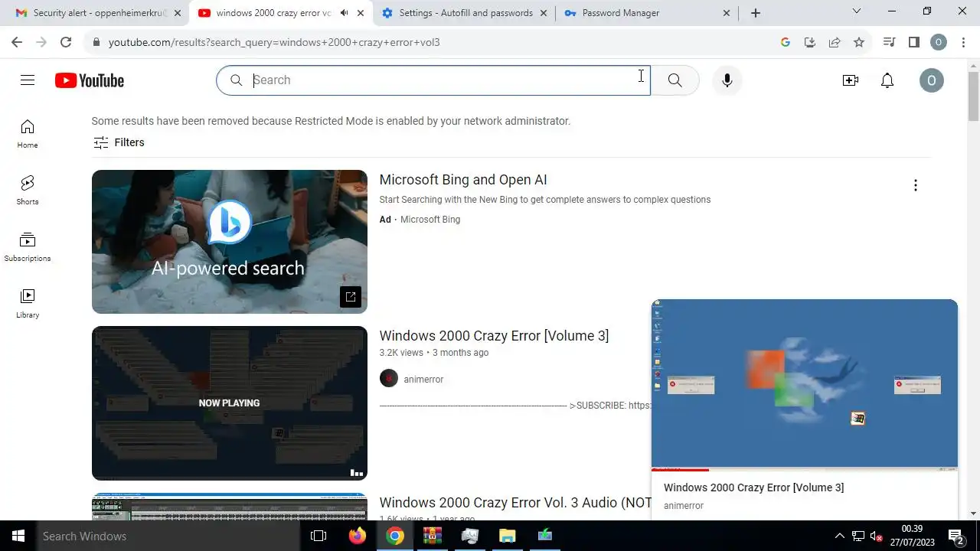Open Subscriptions in the left sidebar

28,247
